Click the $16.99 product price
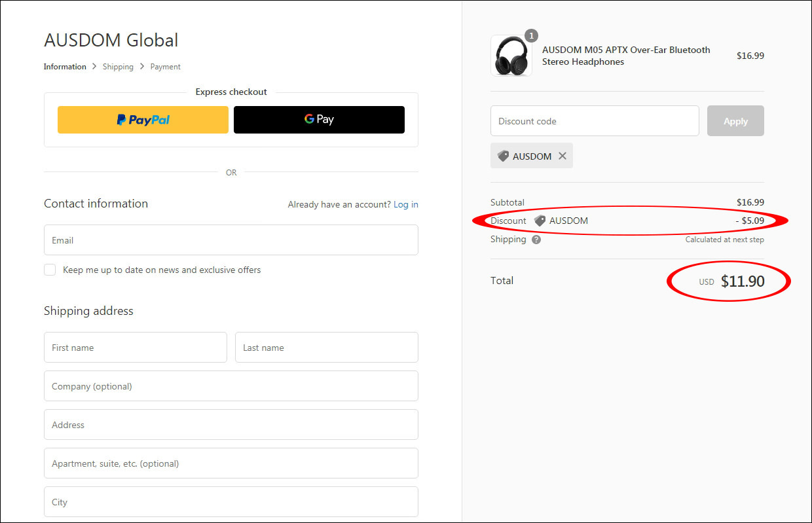The height and width of the screenshot is (523, 812). click(750, 56)
